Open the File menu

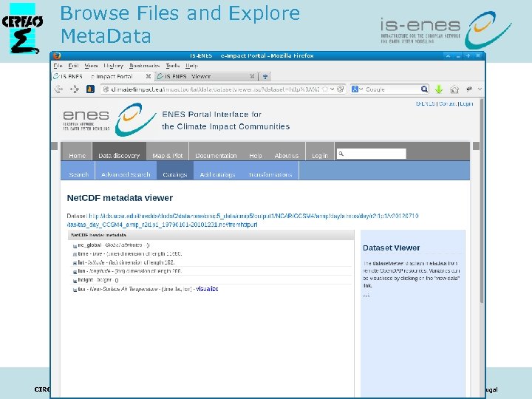pyautogui.click(x=58, y=66)
